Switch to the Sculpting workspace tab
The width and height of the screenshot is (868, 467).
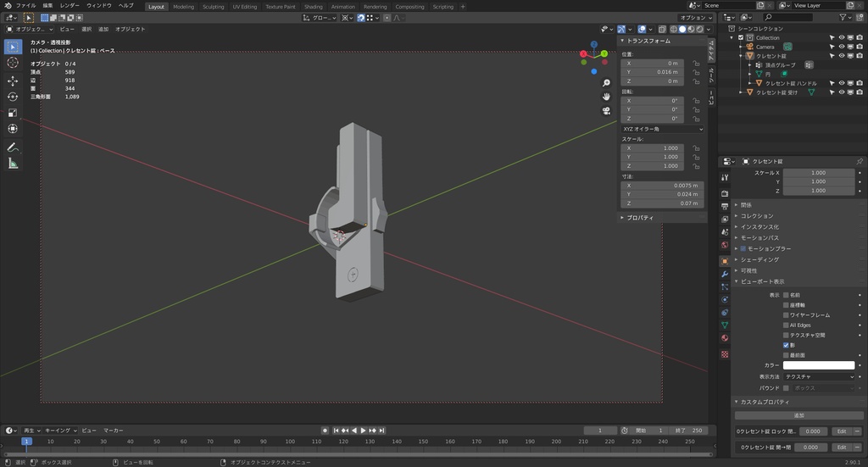(213, 7)
